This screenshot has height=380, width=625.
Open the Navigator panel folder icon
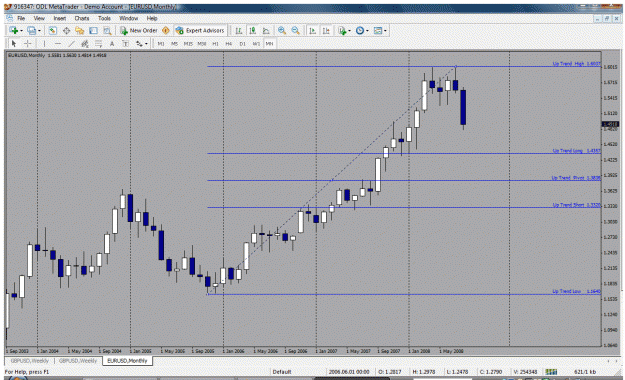[x=80, y=31]
